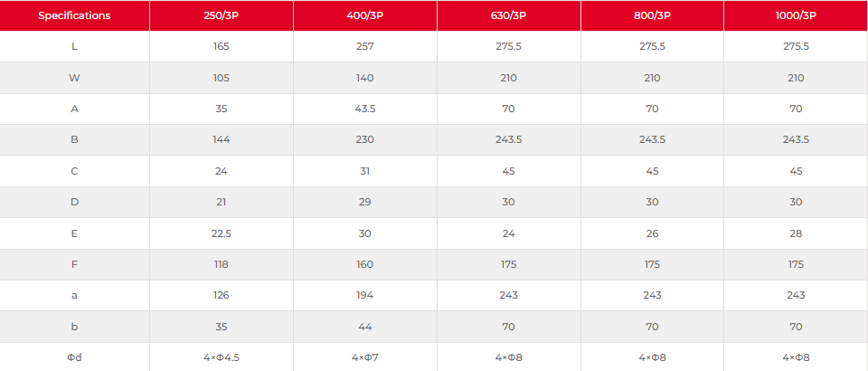Click the L row label
The image size is (868, 371).
[74, 46]
